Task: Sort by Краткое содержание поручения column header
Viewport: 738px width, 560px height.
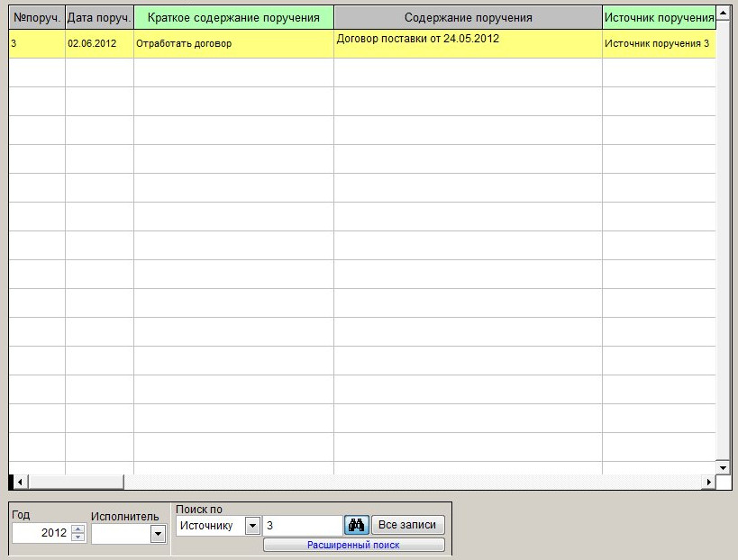Action: pos(234,18)
